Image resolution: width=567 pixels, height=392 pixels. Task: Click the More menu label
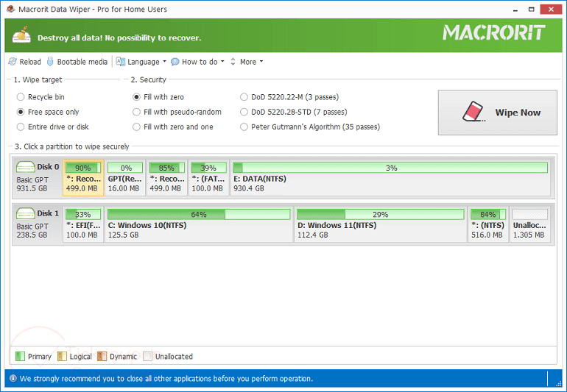248,62
